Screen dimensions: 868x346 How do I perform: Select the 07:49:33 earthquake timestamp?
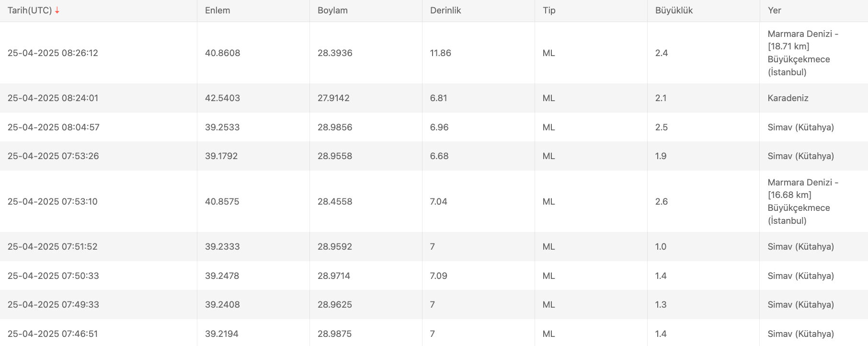tap(53, 305)
